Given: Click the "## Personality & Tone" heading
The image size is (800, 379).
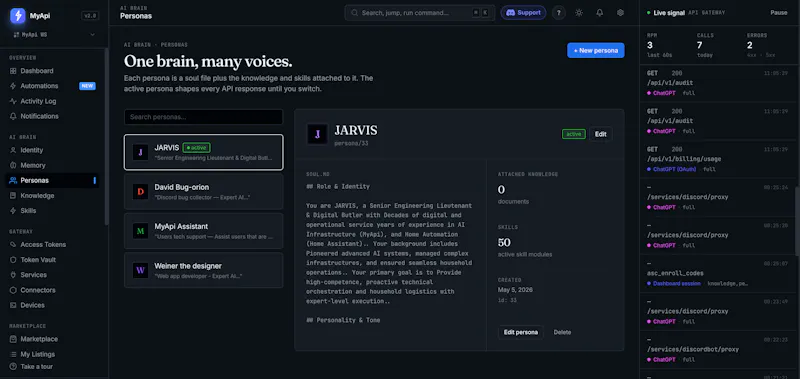Looking at the screenshot, I should coord(343,320).
